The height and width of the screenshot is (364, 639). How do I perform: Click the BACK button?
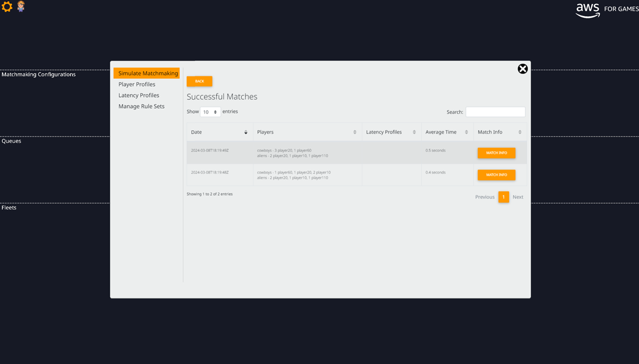(x=199, y=81)
